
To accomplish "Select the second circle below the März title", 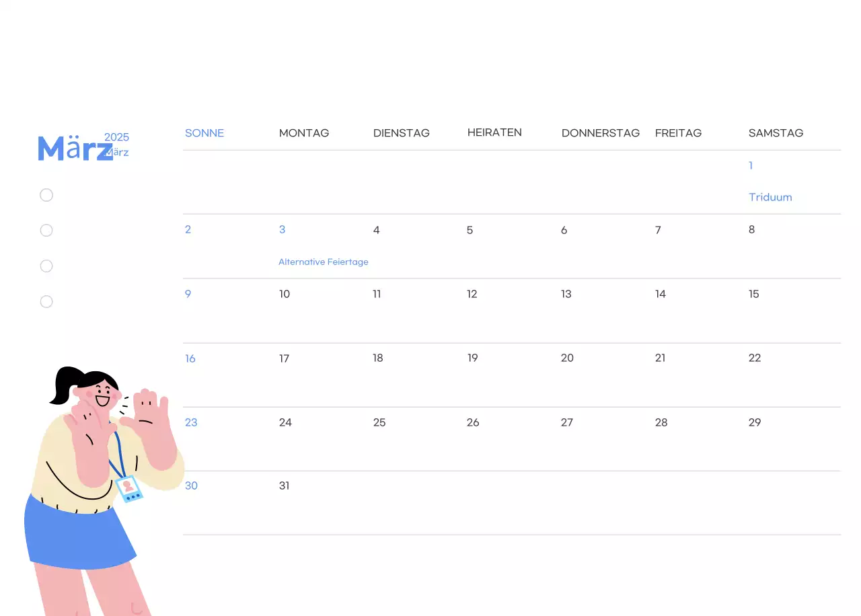I will point(46,230).
